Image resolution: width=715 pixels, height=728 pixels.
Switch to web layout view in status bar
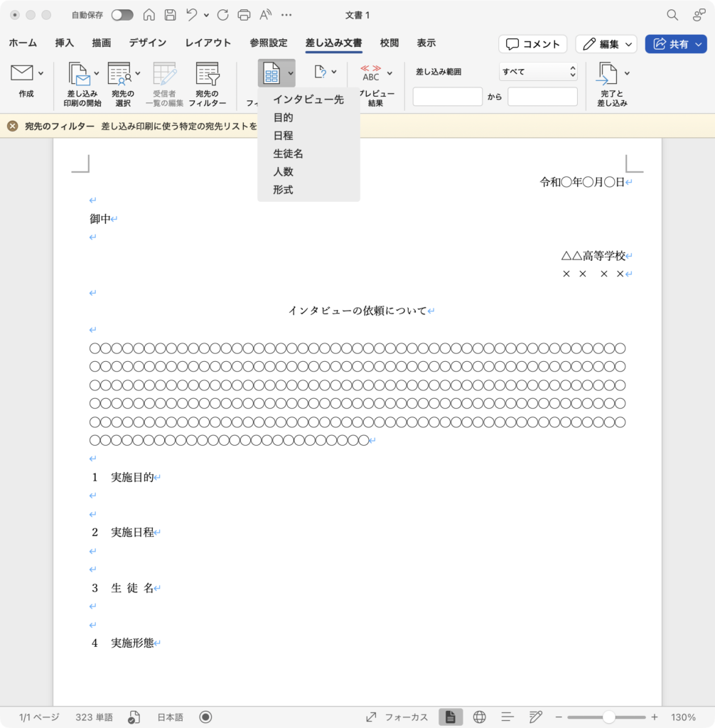pos(479,717)
